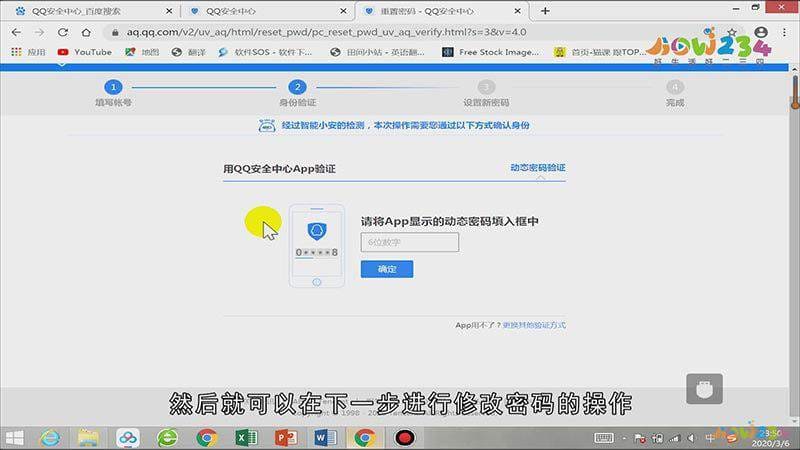Viewport: 800px width, 450px height.
Task: Open the green 360 browser taskbar icon
Action: pos(167,438)
